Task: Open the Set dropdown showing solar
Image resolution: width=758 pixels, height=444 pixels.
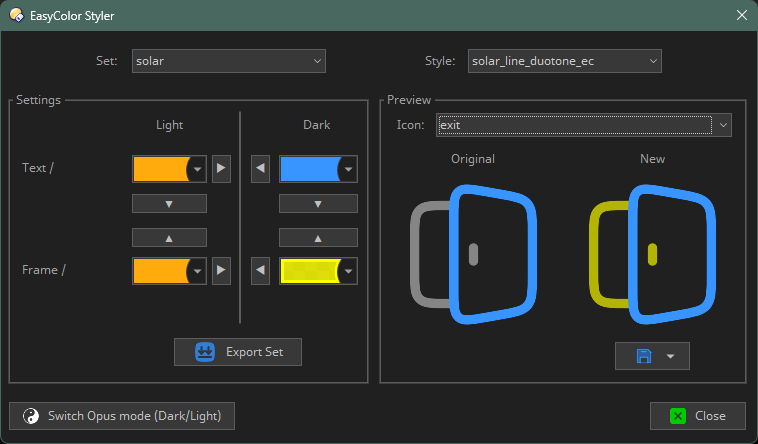Action: (229, 61)
